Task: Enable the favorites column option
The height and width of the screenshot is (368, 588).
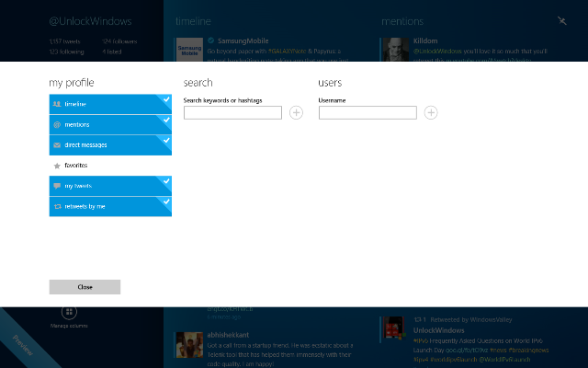Action: 110,166
